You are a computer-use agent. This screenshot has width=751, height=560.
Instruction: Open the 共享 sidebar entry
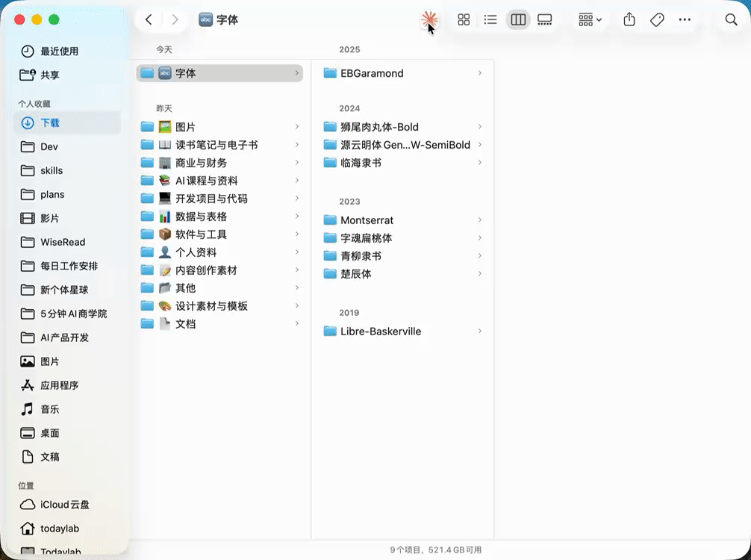(x=48, y=75)
